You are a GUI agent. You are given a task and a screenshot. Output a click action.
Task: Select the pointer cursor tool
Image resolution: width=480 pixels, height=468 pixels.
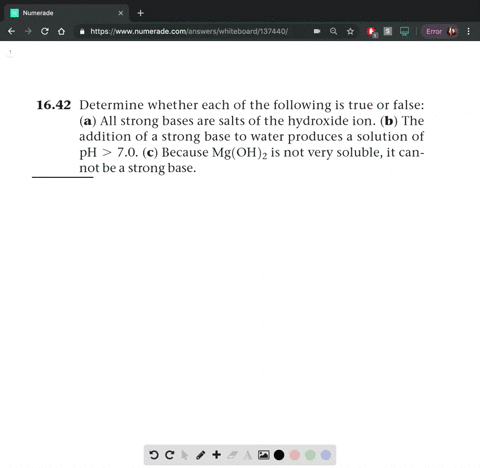[x=185, y=455]
